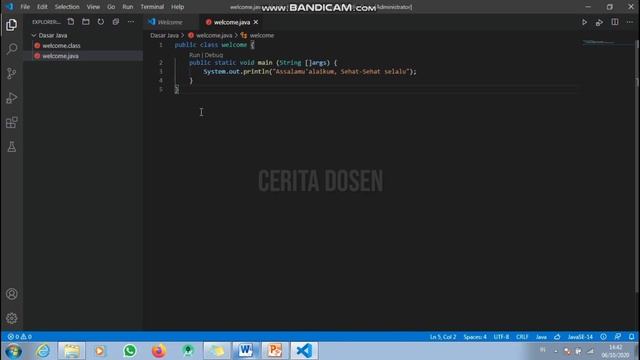
Task: Open the Run and Debug view
Action: coord(11,98)
